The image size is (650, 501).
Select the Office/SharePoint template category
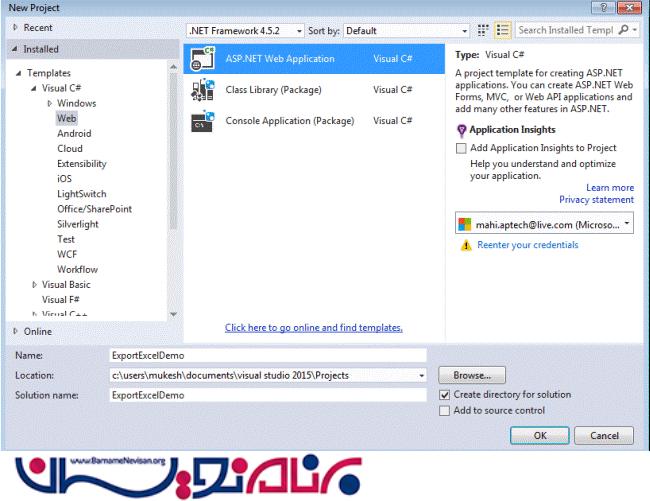point(95,209)
